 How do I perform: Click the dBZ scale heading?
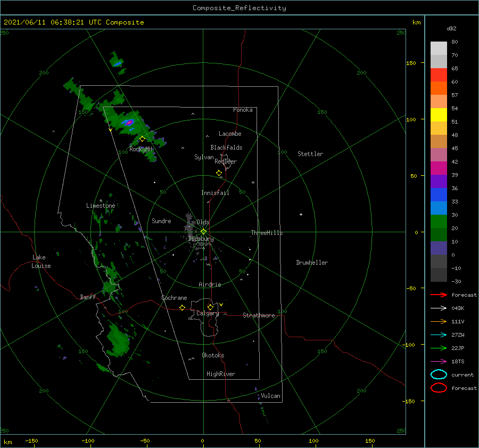[451, 28]
